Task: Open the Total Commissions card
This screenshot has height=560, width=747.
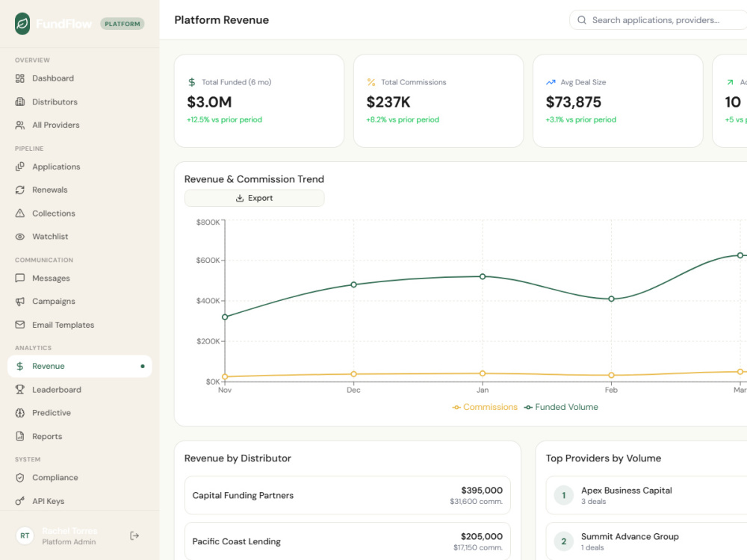Action: pos(438,101)
